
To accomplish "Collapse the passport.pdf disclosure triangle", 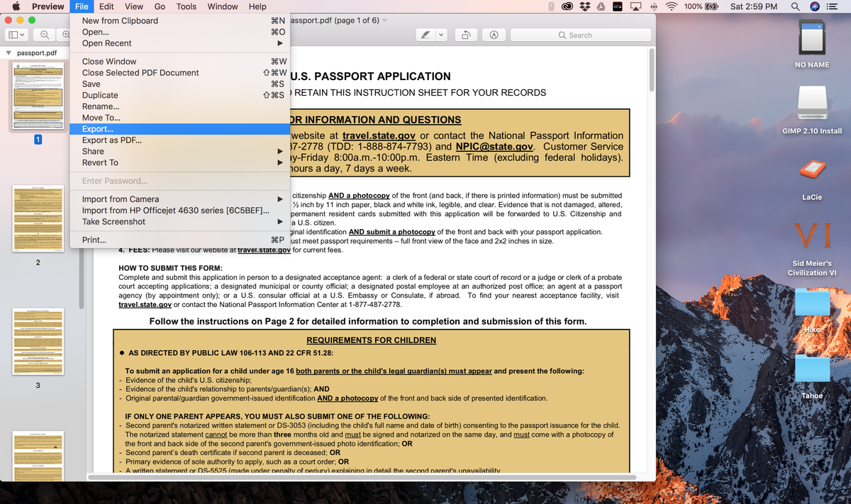I will coord(9,53).
